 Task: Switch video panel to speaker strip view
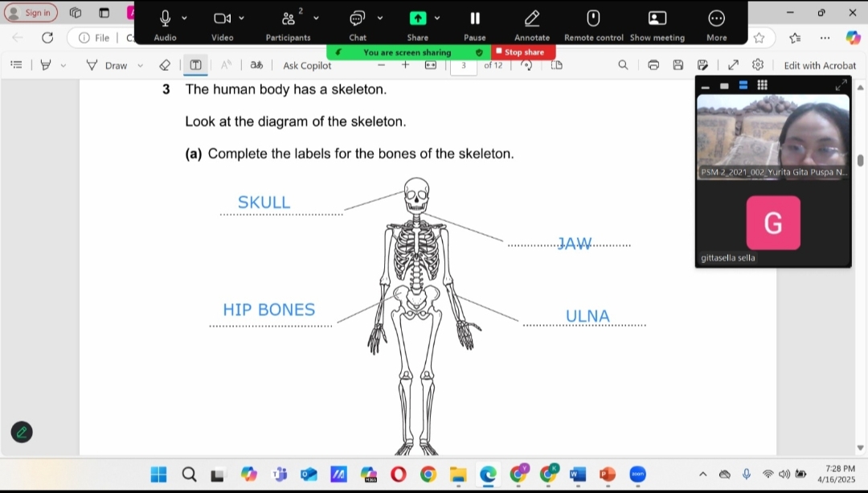point(743,85)
